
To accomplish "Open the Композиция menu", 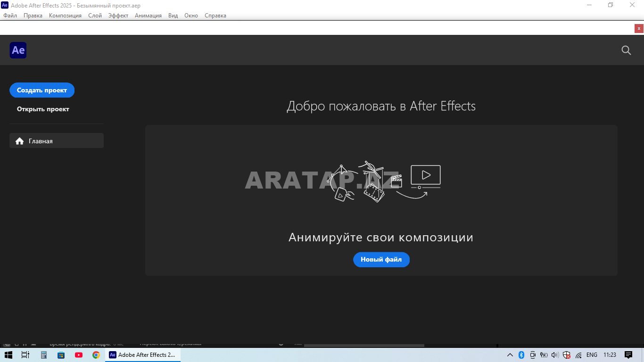I will click(x=65, y=16).
